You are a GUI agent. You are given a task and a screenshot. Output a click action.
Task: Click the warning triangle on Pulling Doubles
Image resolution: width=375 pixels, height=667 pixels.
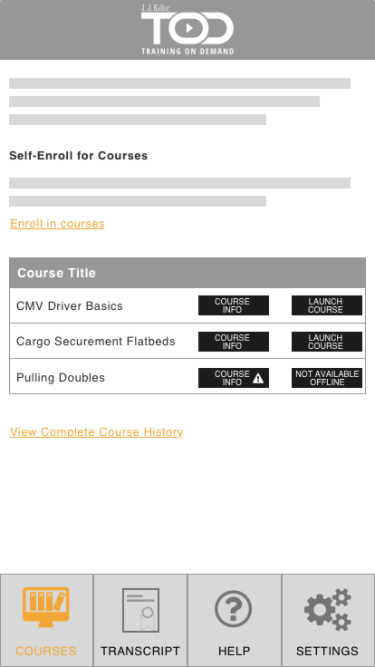point(258,378)
